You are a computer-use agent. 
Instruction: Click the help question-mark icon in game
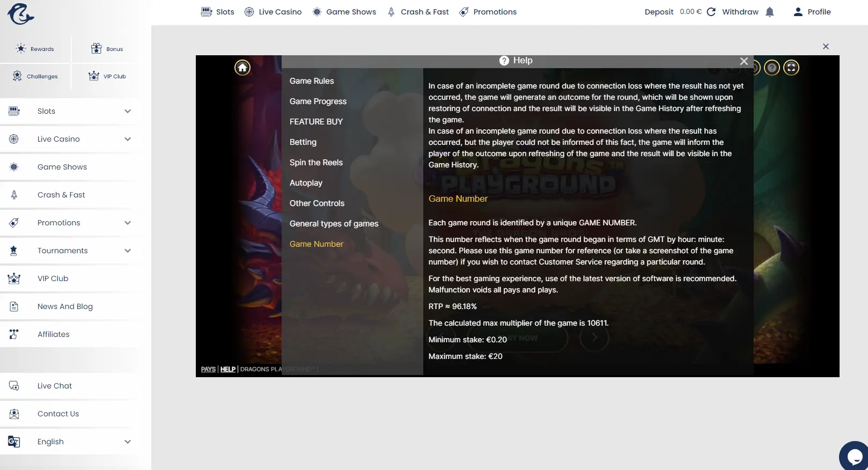(772, 68)
